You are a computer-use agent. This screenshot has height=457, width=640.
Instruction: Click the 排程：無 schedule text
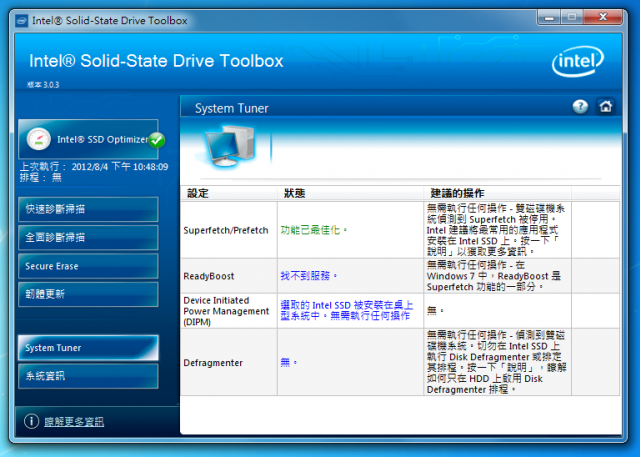(x=41, y=177)
